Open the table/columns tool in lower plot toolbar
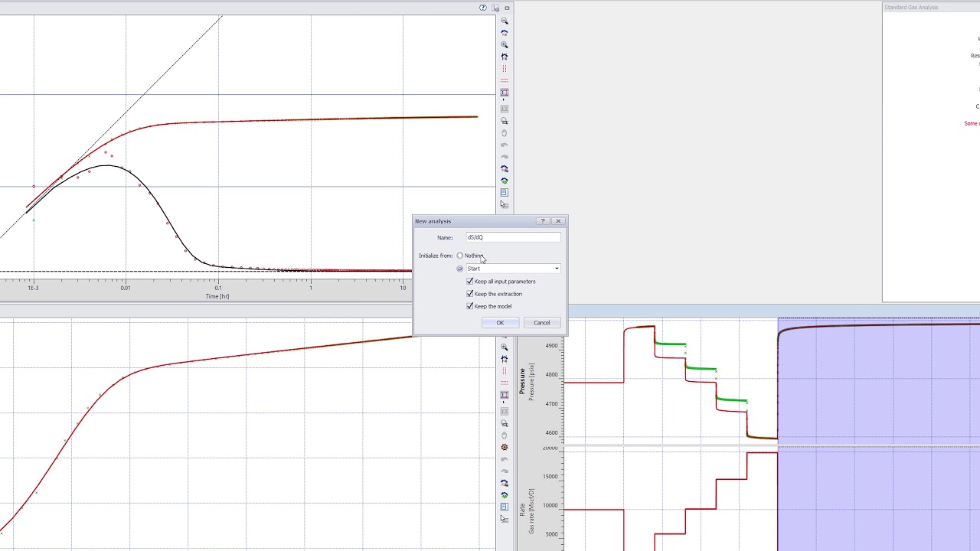980x551 pixels. point(504,395)
